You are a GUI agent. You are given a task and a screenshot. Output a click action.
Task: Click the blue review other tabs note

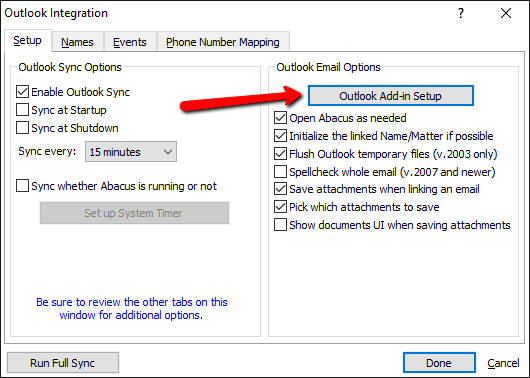[x=131, y=308]
